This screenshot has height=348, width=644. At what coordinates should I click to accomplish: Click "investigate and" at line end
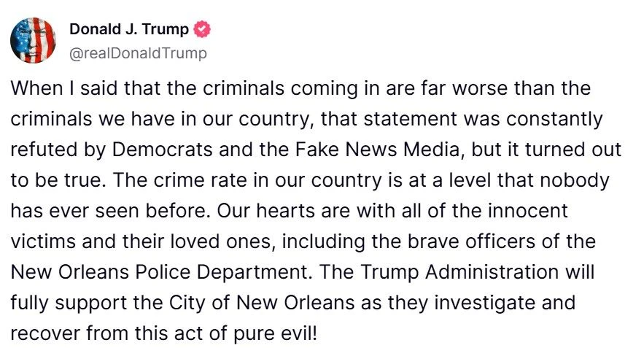point(505,303)
